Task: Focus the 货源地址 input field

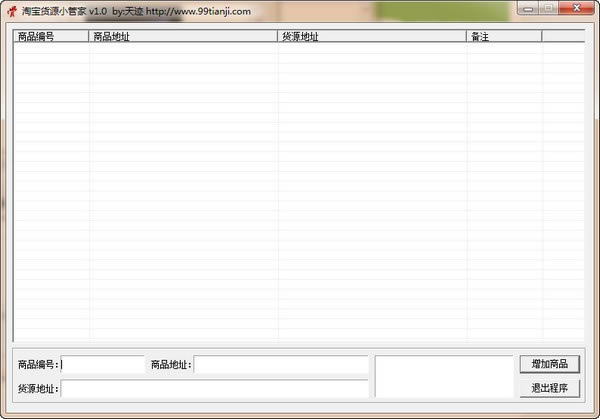Action: pyautogui.click(x=214, y=389)
